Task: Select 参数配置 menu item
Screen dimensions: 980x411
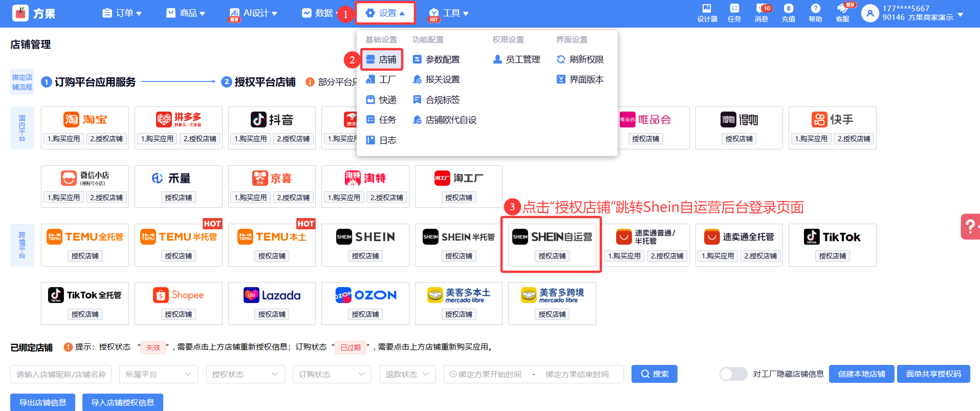Action: [x=436, y=59]
